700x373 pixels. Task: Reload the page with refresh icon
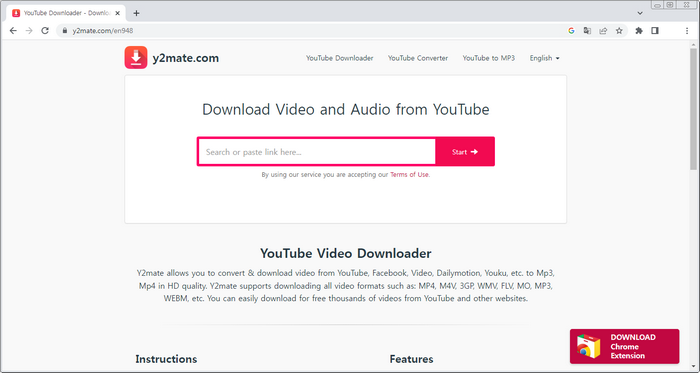[x=45, y=31]
